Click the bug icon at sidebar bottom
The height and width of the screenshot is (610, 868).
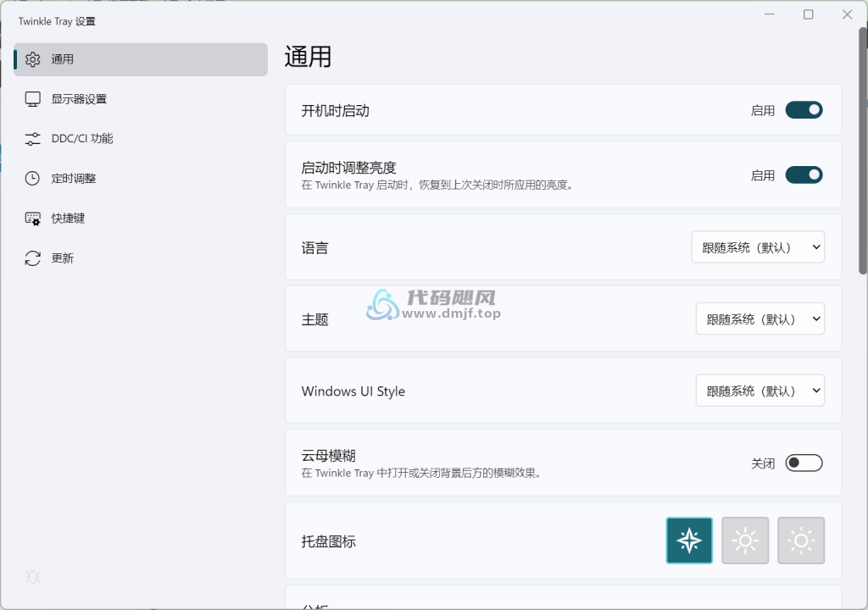[33, 577]
